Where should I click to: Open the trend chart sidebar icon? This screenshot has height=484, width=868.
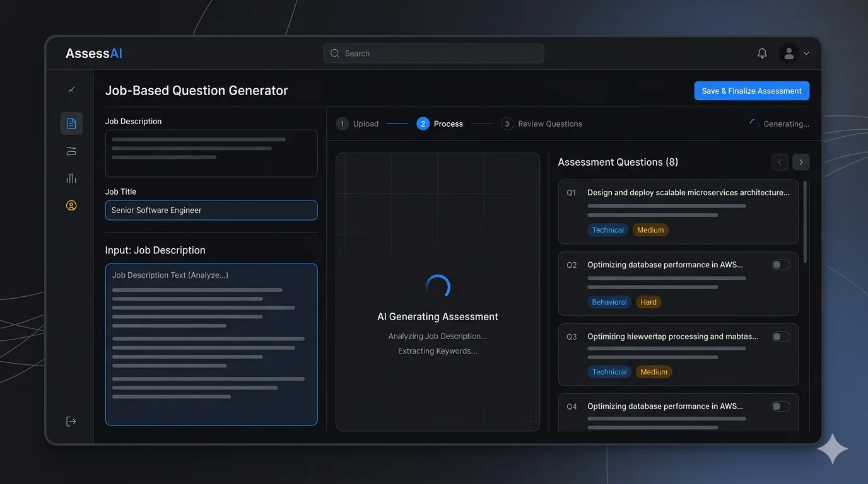tap(71, 89)
